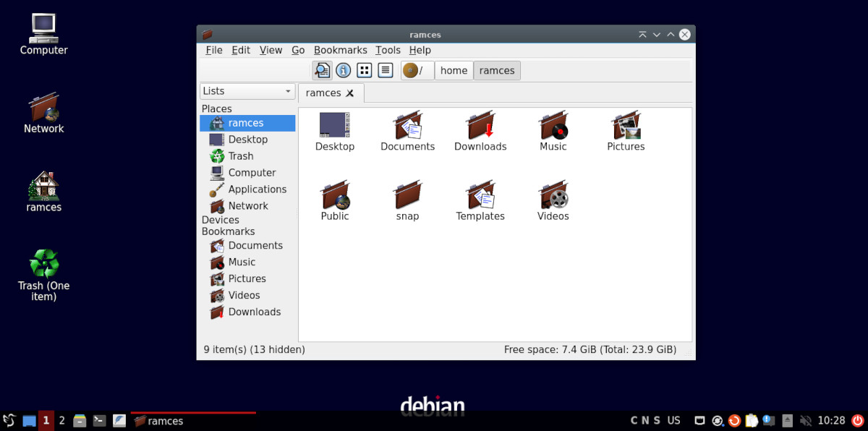Open the Templates folder
The height and width of the screenshot is (431, 868).
pyautogui.click(x=480, y=200)
